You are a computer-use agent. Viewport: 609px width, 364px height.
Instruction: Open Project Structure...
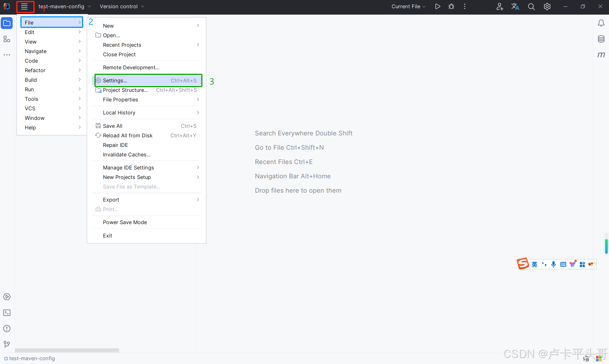(147, 90)
